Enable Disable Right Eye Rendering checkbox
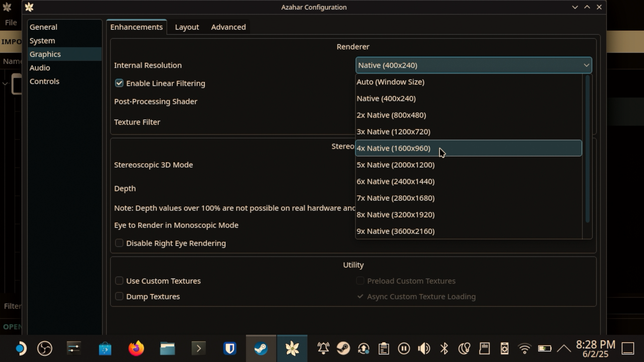Image resolution: width=644 pixels, height=362 pixels. click(119, 243)
